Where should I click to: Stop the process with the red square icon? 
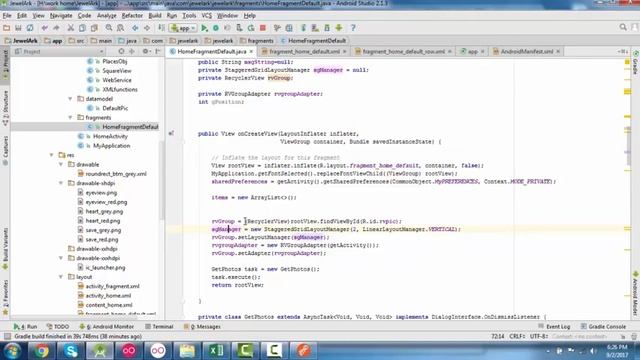click(263, 28)
